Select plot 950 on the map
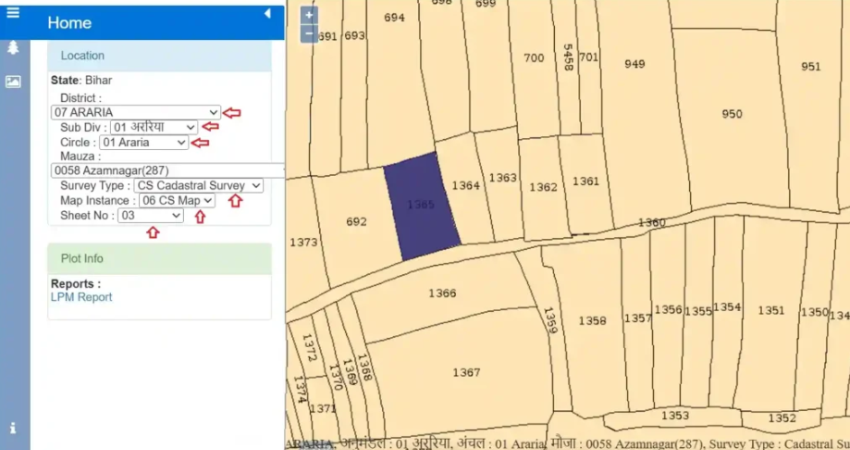 coord(731,114)
